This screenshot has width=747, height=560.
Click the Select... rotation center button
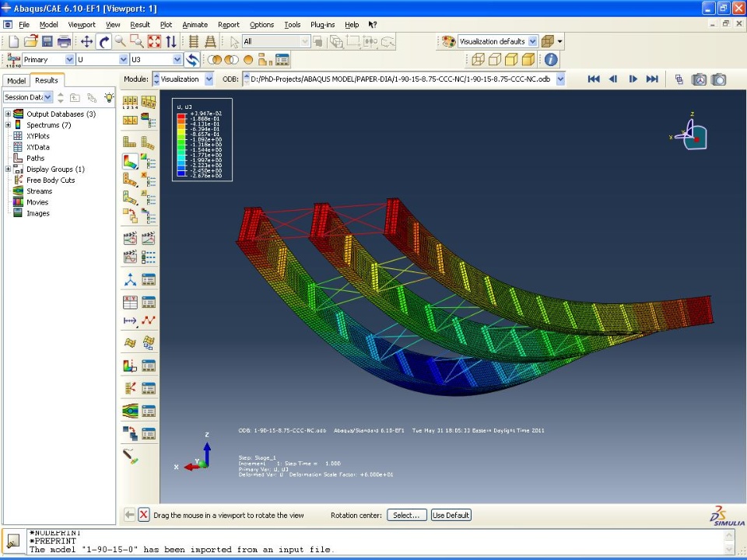point(406,515)
